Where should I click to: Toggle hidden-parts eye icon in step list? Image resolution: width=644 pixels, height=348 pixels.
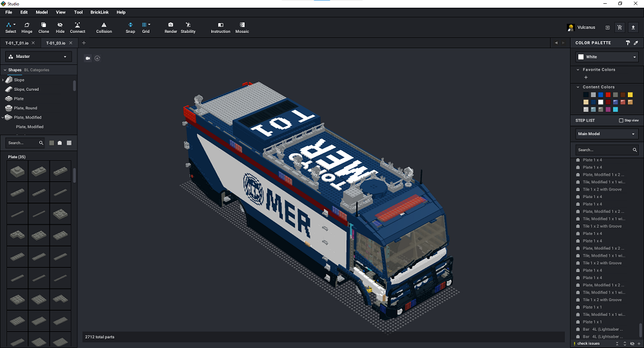[632, 343]
